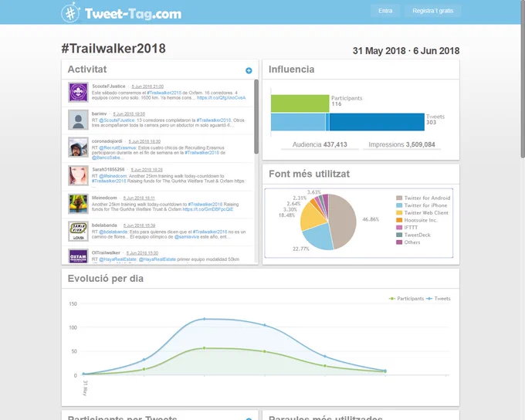
Task: Open Sarah31855256 username link
Action: coord(108,169)
